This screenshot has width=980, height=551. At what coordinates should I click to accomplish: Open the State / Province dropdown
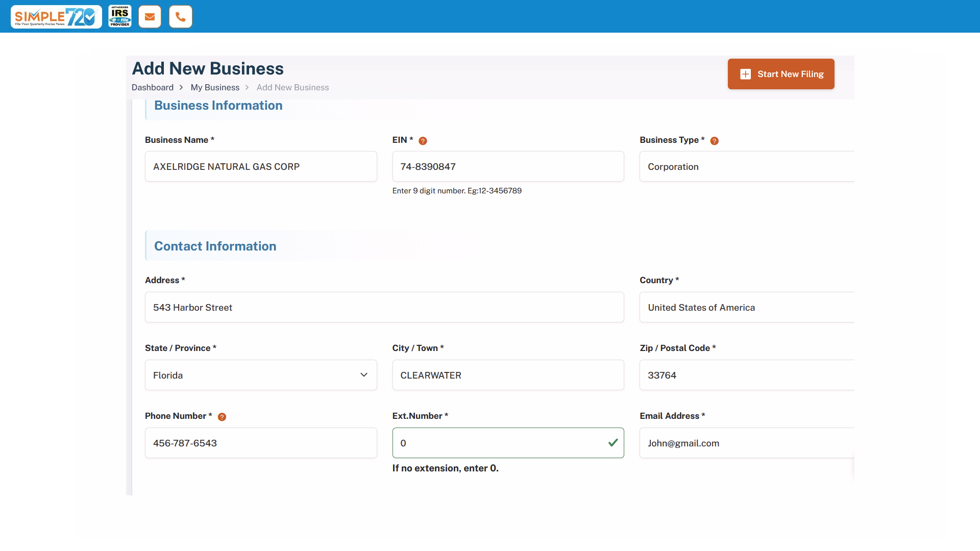261,375
